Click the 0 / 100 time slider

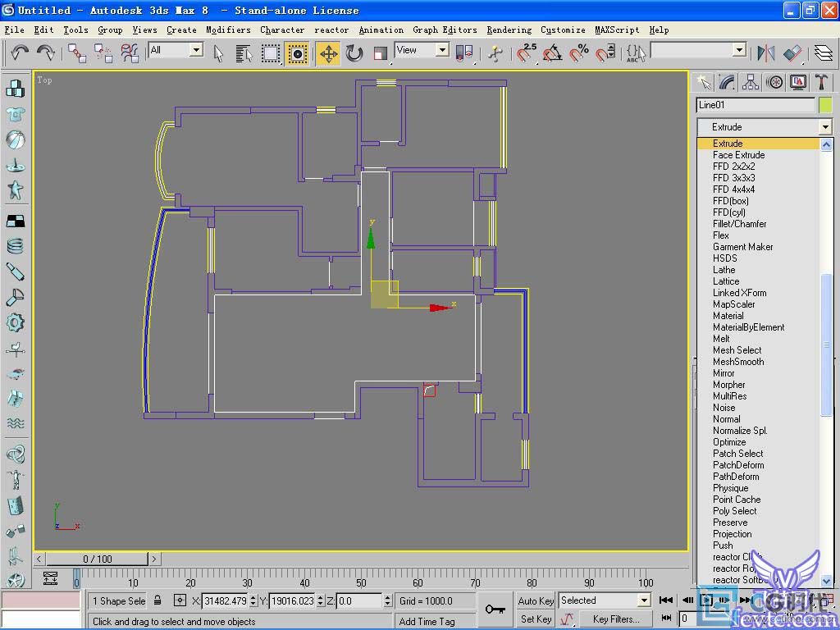[97, 559]
